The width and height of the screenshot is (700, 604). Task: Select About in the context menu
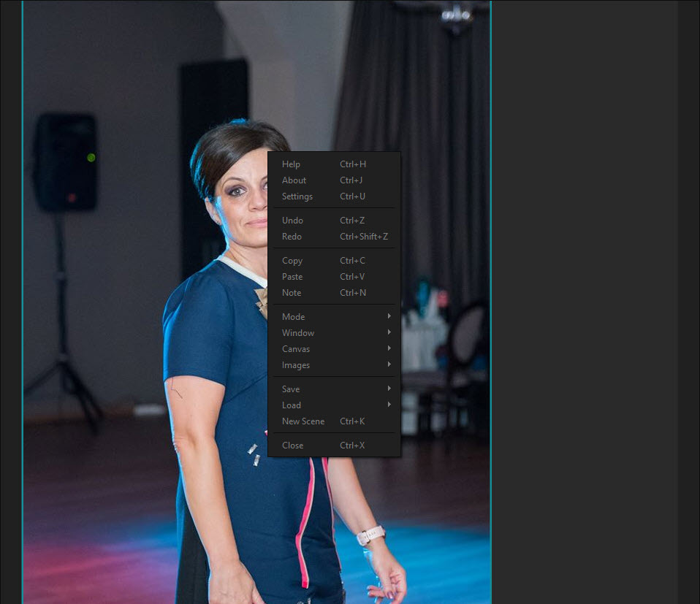[334, 180]
